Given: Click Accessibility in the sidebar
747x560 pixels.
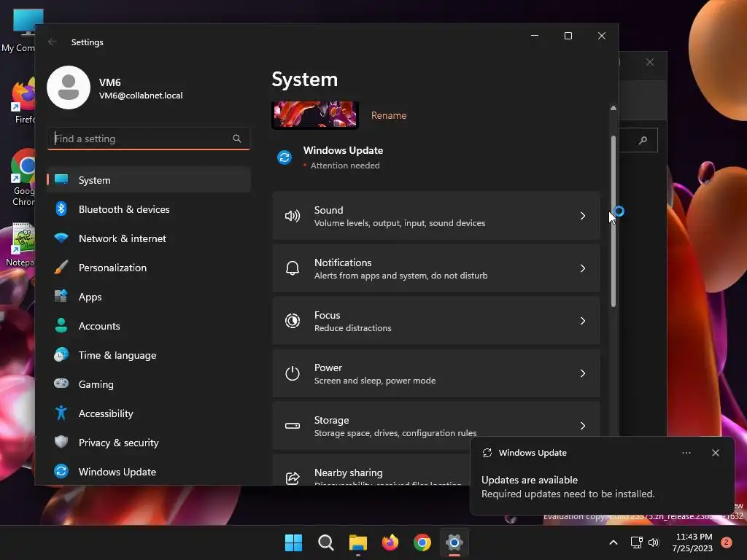Looking at the screenshot, I should 149,413.
